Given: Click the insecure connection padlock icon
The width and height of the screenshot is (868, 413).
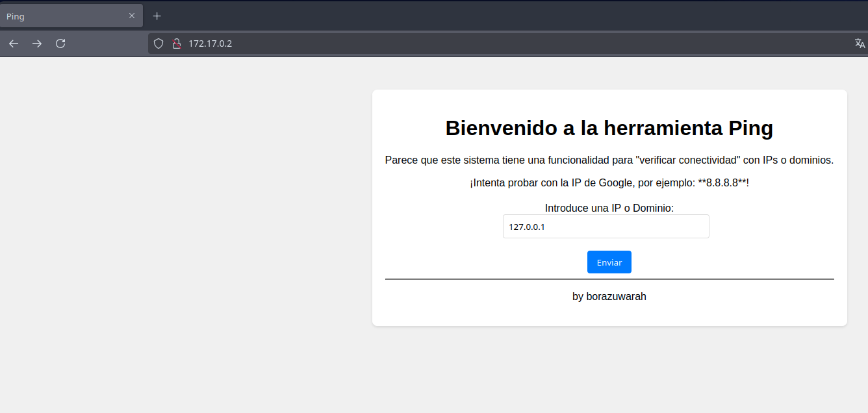Looking at the screenshot, I should coord(175,44).
